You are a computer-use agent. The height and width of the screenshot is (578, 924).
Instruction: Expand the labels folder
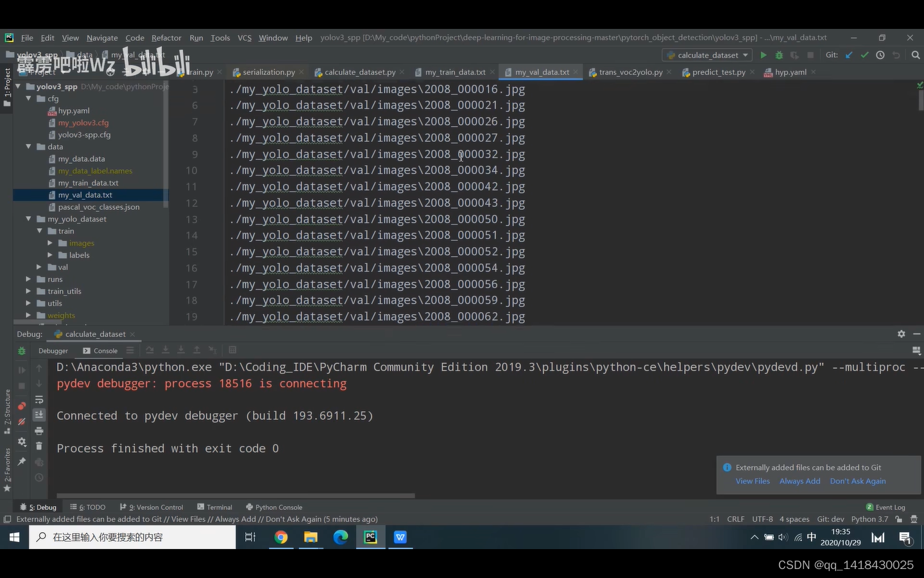click(50, 255)
